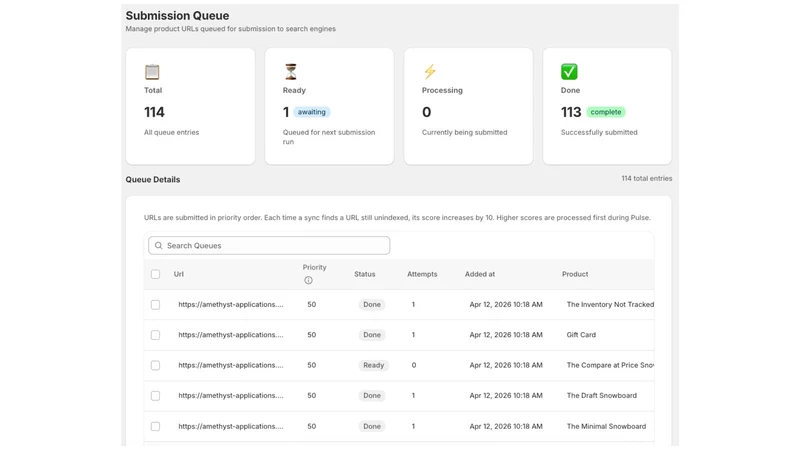Click the Done status in The Minimal Snowboard row
Screen dimensions: 800x450
(372, 426)
